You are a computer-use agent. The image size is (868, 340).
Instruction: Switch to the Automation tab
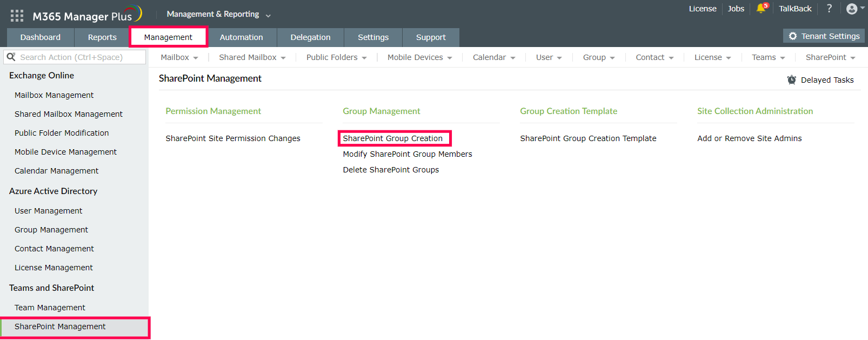pyautogui.click(x=242, y=37)
